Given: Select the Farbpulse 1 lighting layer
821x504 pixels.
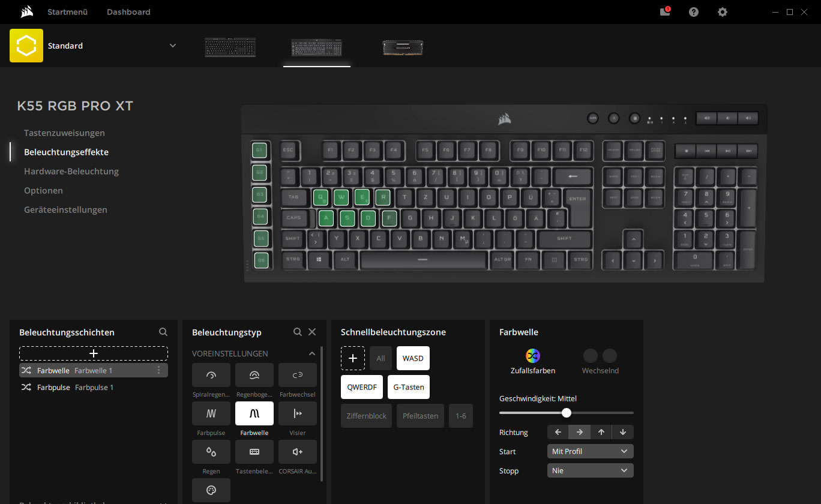Looking at the screenshot, I should pos(94,387).
